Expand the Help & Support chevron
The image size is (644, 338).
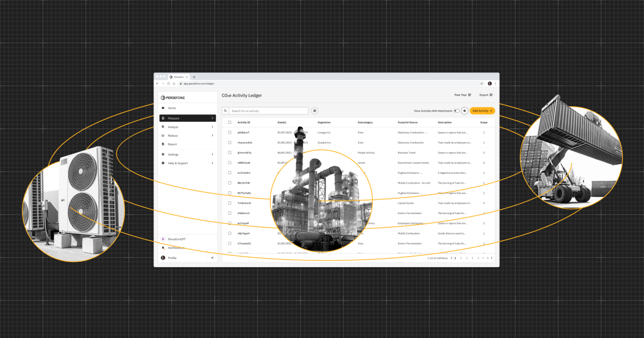coord(213,163)
